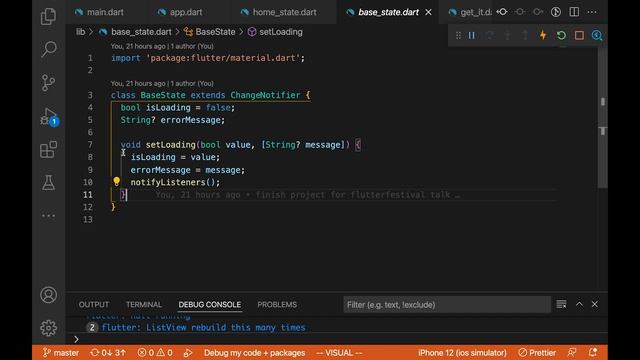This screenshot has height=360, width=640.
Task: Restart the debug session green arrow
Action: [561, 36]
